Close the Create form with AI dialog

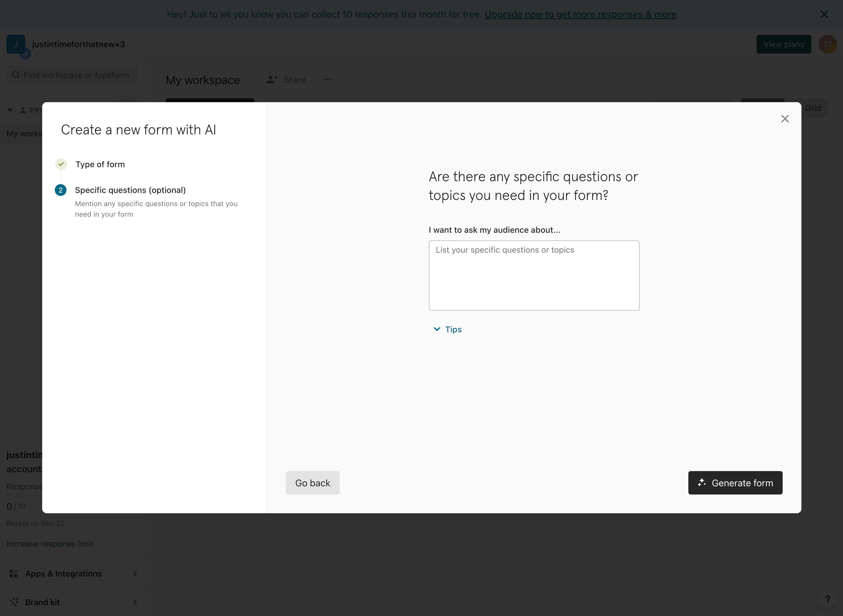(785, 119)
